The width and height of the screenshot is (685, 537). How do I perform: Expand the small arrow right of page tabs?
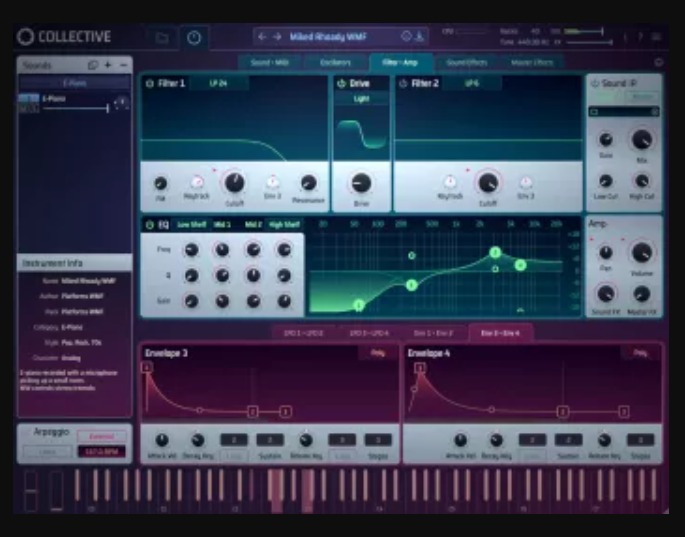(x=659, y=62)
